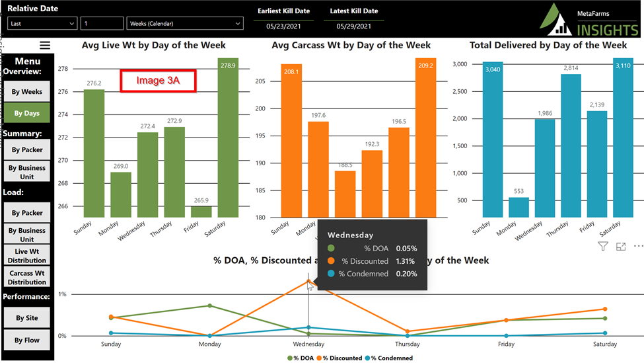Open Summary By Business Unit page
Viewport: 644px width, 363px height.
[26, 172]
